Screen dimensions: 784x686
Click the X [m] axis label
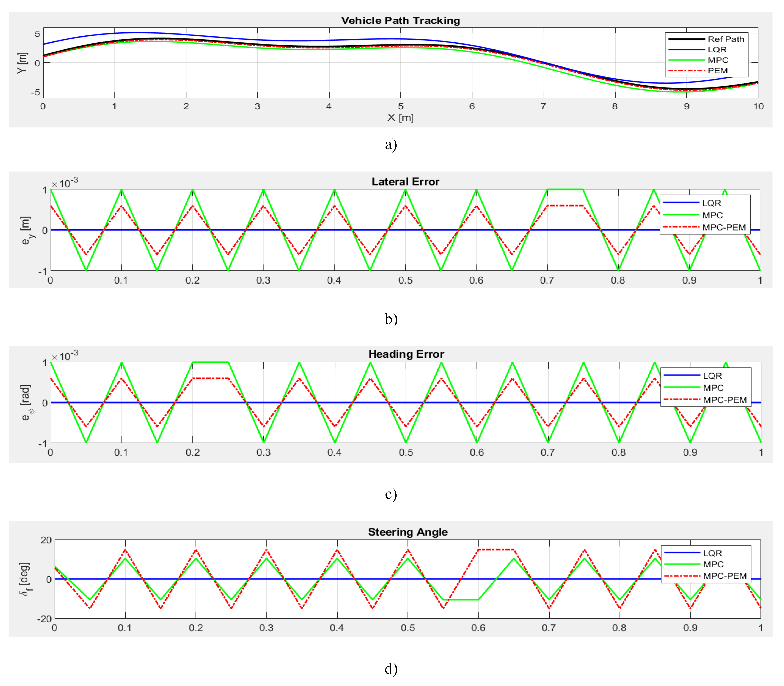400,117
